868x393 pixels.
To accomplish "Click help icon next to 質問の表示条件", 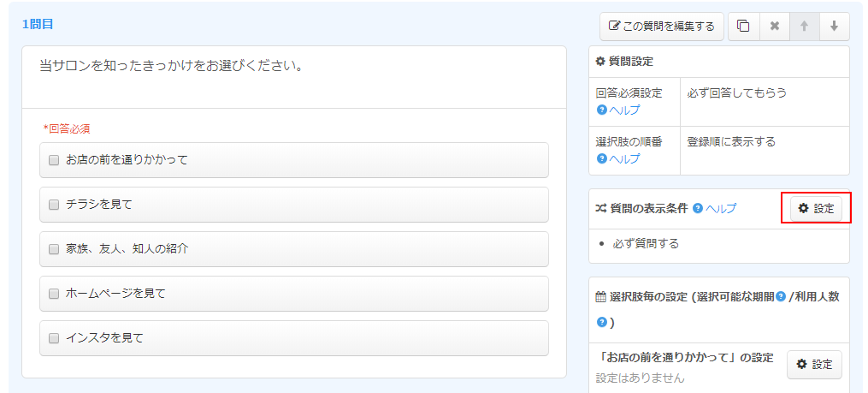I will point(698,208).
